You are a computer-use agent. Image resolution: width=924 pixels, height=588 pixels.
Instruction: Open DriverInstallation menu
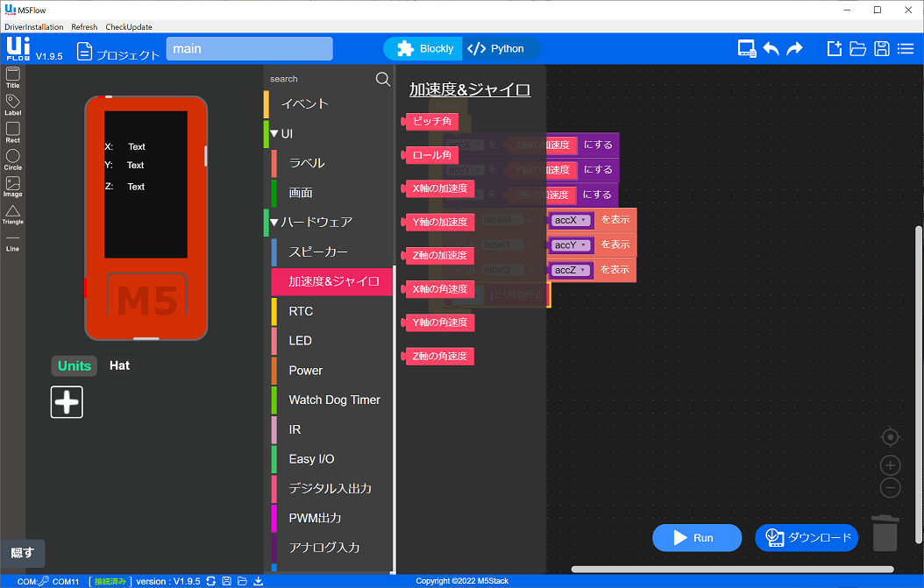click(33, 27)
